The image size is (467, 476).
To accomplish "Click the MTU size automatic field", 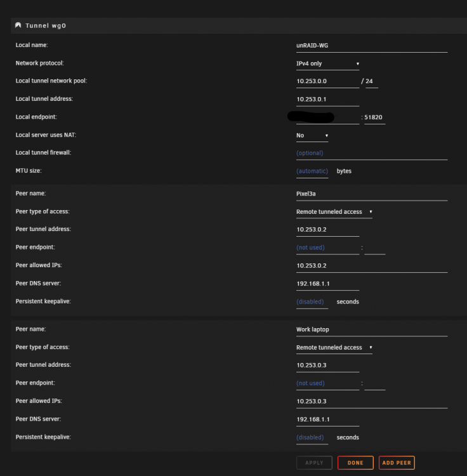I will click(x=312, y=171).
